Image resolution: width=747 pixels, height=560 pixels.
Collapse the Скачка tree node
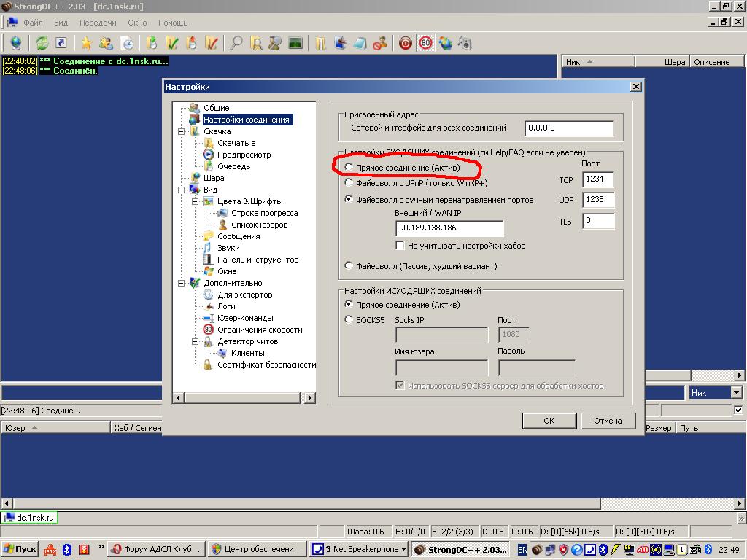coord(182,131)
